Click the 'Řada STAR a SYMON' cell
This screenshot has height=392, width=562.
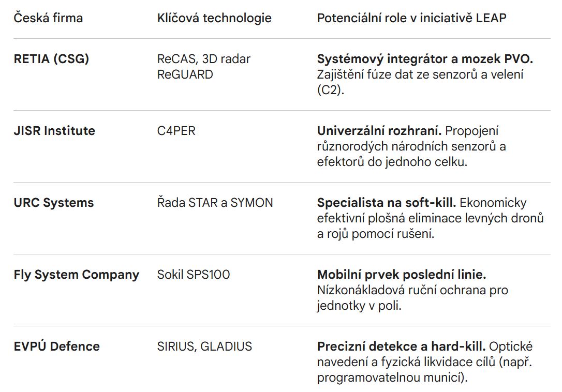point(215,203)
